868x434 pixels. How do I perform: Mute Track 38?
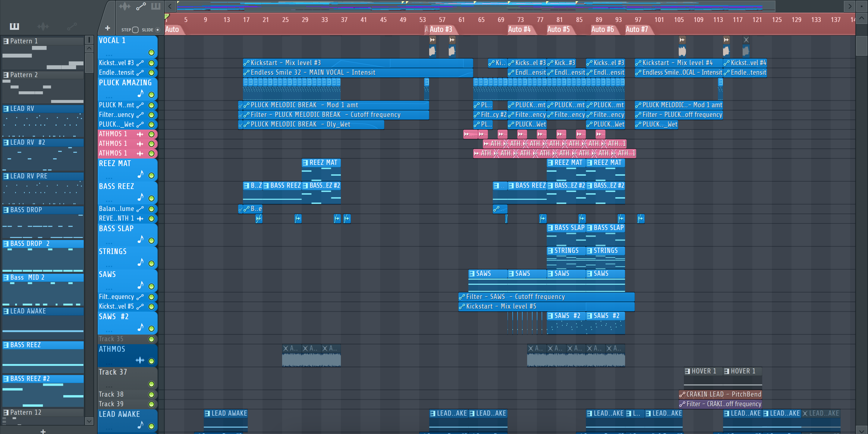tap(151, 394)
